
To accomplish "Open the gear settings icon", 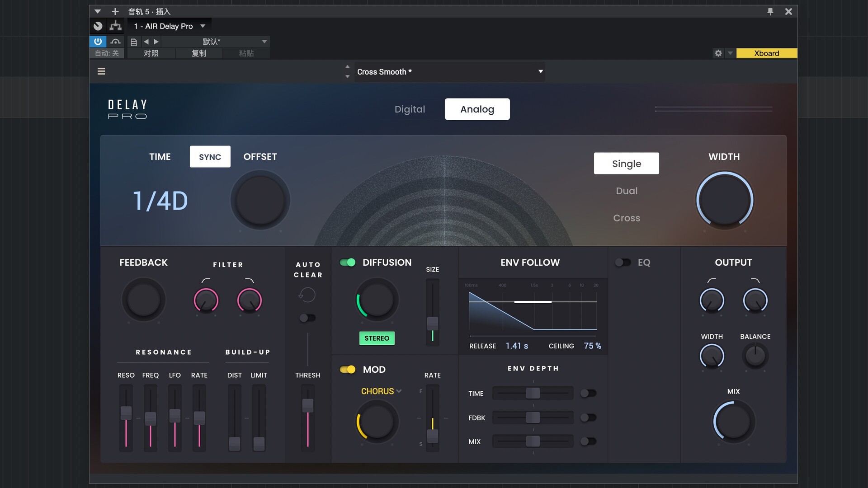I will [718, 53].
